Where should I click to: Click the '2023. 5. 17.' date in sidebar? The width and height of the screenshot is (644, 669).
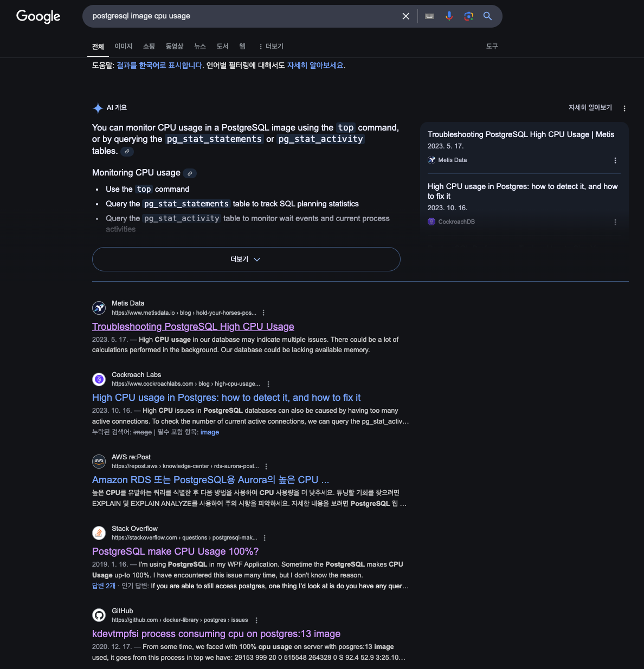[x=446, y=146]
